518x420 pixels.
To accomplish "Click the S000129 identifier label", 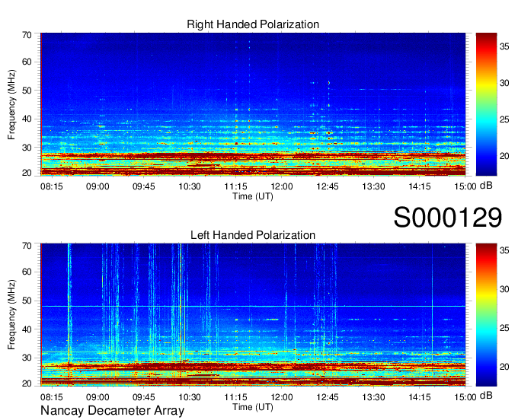I will tap(448, 218).
